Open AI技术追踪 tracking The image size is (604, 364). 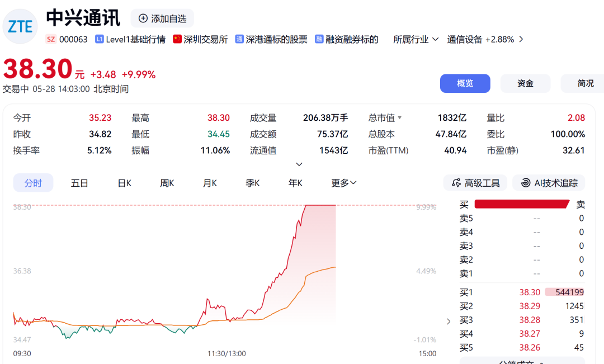pyautogui.click(x=549, y=183)
